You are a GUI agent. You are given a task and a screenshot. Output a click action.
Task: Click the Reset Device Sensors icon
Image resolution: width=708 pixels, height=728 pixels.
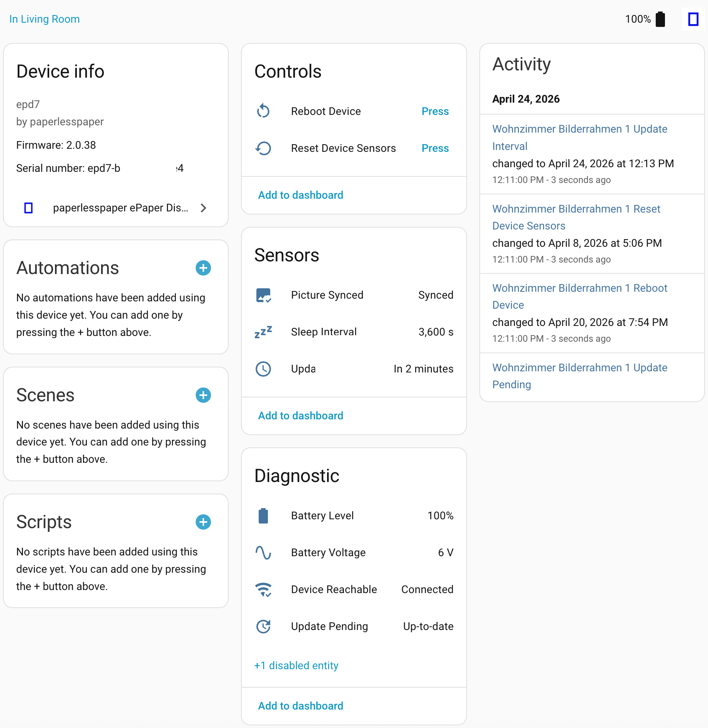(263, 148)
